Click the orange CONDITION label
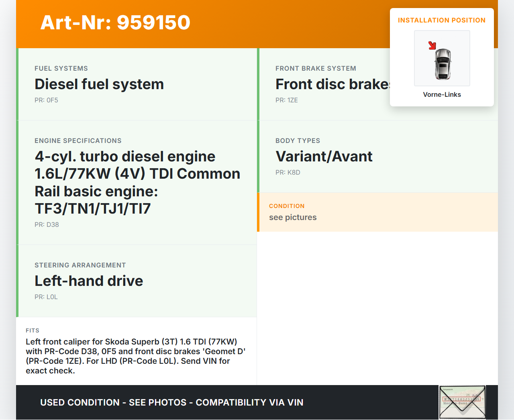 (x=287, y=206)
